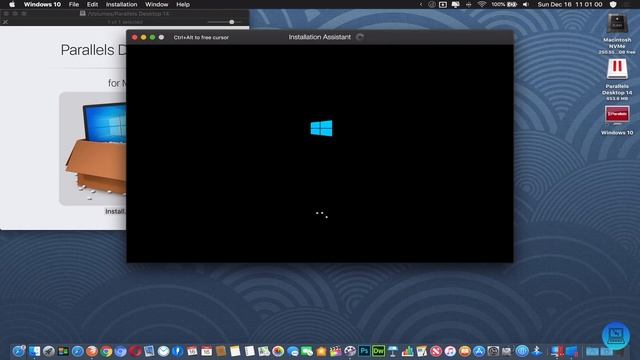
Task: Open the Installation menu
Action: [x=121, y=4]
